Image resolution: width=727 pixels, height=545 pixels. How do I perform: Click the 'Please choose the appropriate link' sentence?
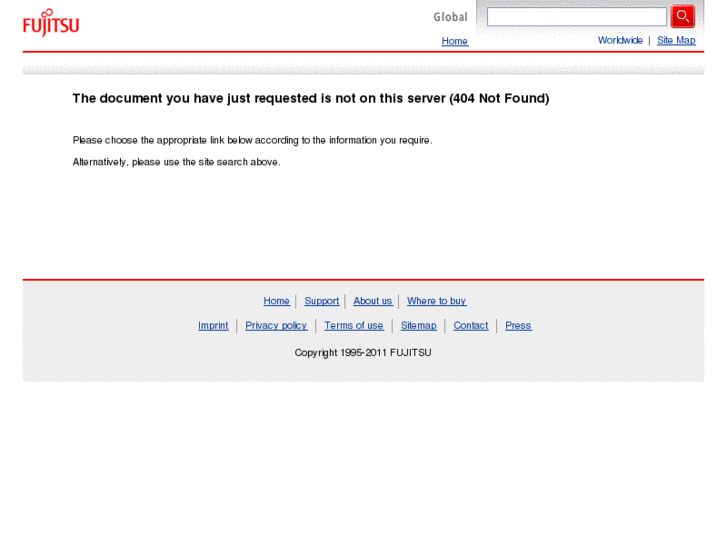point(252,140)
